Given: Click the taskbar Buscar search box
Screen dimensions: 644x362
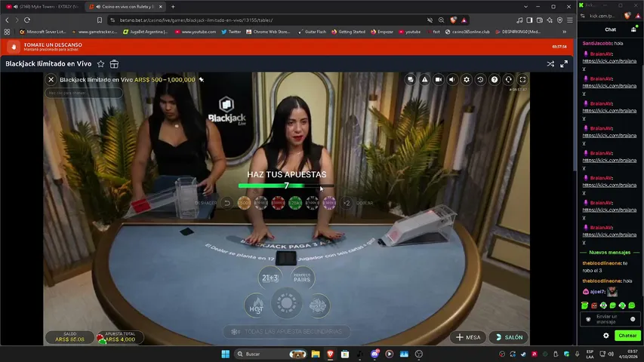Looking at the screenshot, I should tap(270, 354).
